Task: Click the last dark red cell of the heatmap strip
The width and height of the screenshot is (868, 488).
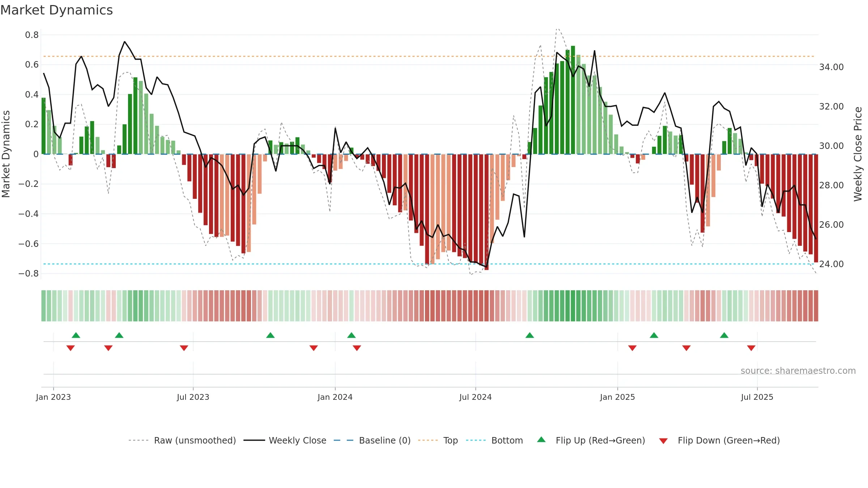Action: click(816, 306)
